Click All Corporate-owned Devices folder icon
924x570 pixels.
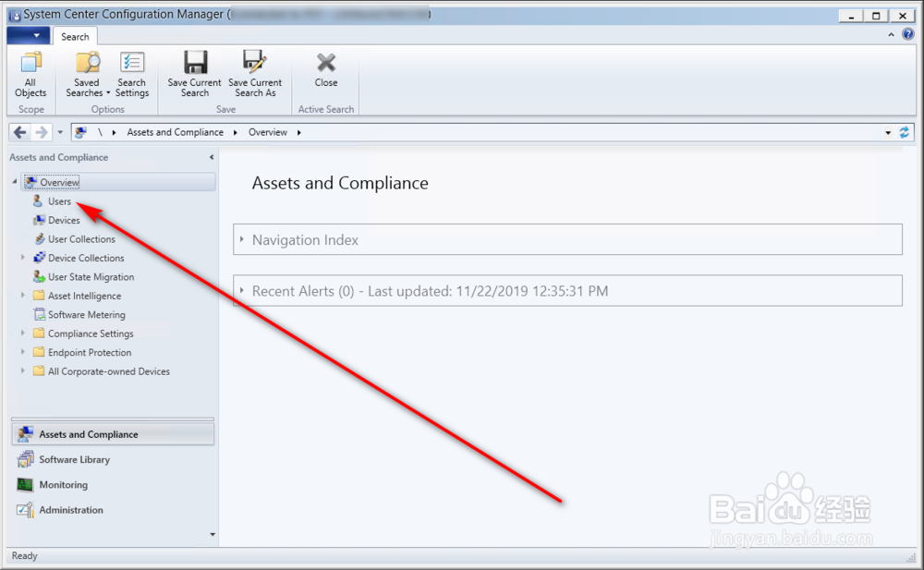39,370
